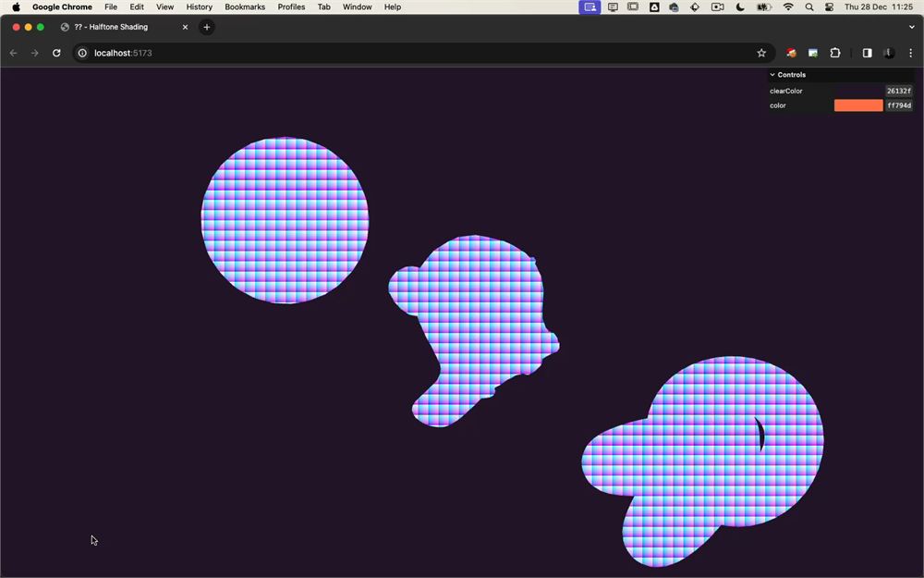Open Chrome's three-dot menu

pyautogui.click(x=910, y=53)
